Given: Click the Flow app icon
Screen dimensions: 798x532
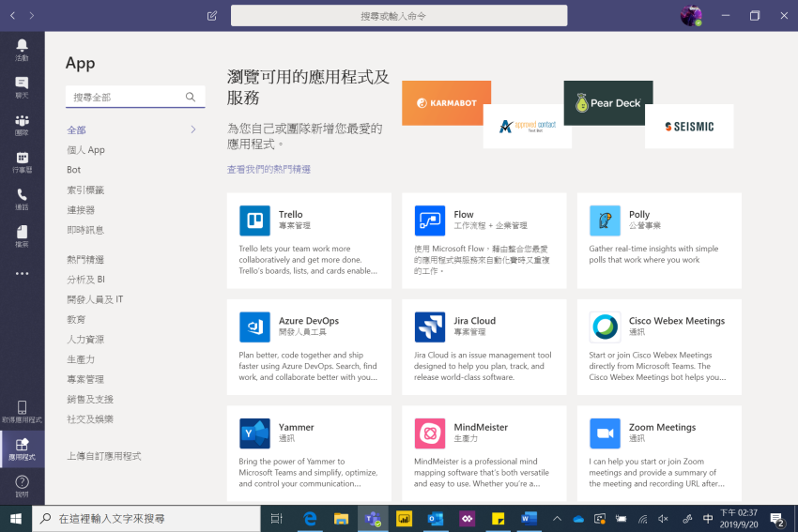Looking at the screenshot, I should pyautogui.click(x=430, y=220).
